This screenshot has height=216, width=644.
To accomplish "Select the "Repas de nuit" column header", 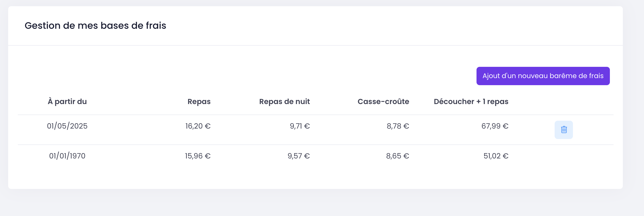I will (x=284, y=102).
